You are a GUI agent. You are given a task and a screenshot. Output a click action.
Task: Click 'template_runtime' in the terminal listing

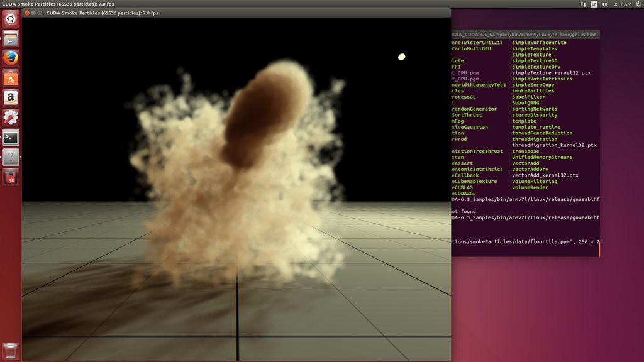(x=536, y=127)
